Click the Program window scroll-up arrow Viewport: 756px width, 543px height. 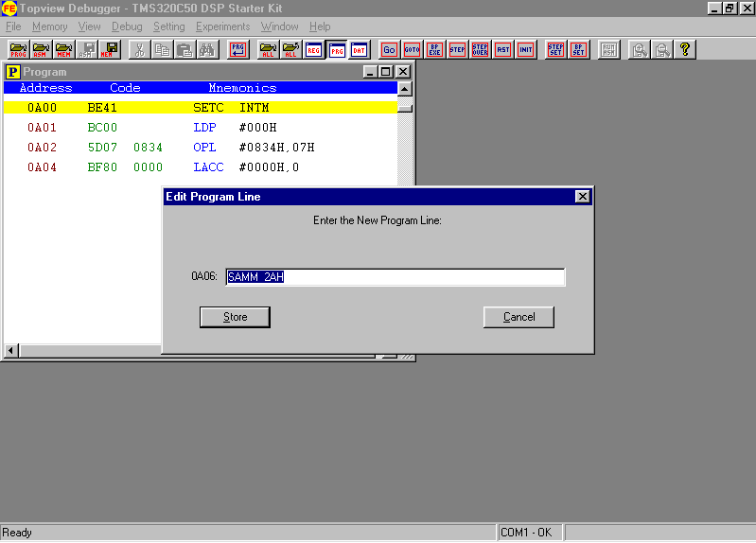405,89
